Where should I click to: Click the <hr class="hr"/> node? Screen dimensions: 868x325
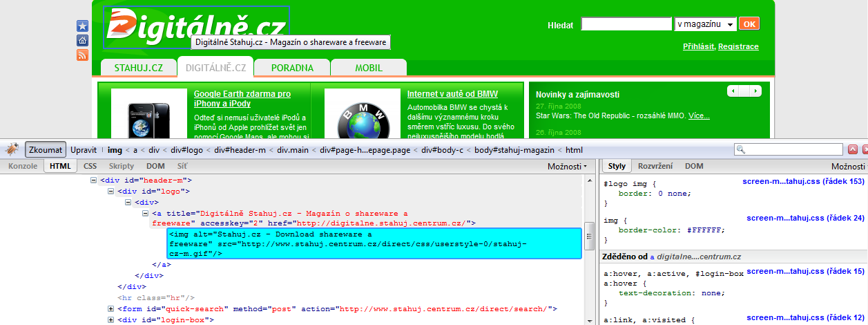click(156, 297)
